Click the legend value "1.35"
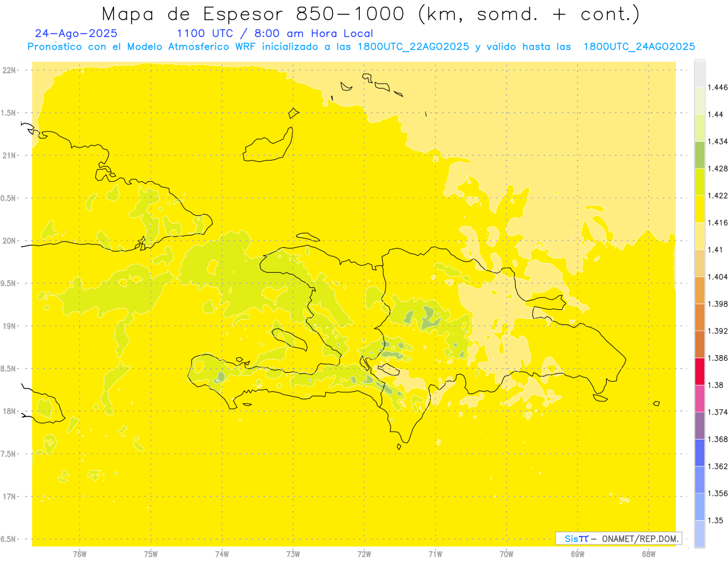 point(716,520)
